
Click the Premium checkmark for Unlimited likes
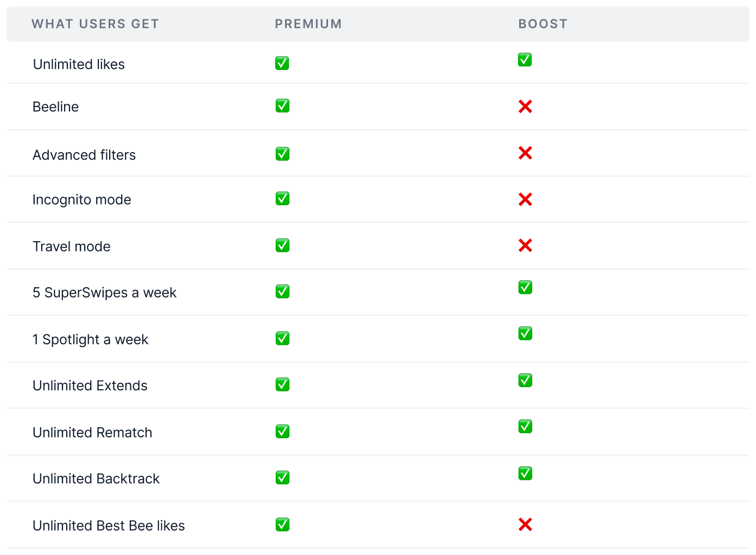tap(282, 64)
